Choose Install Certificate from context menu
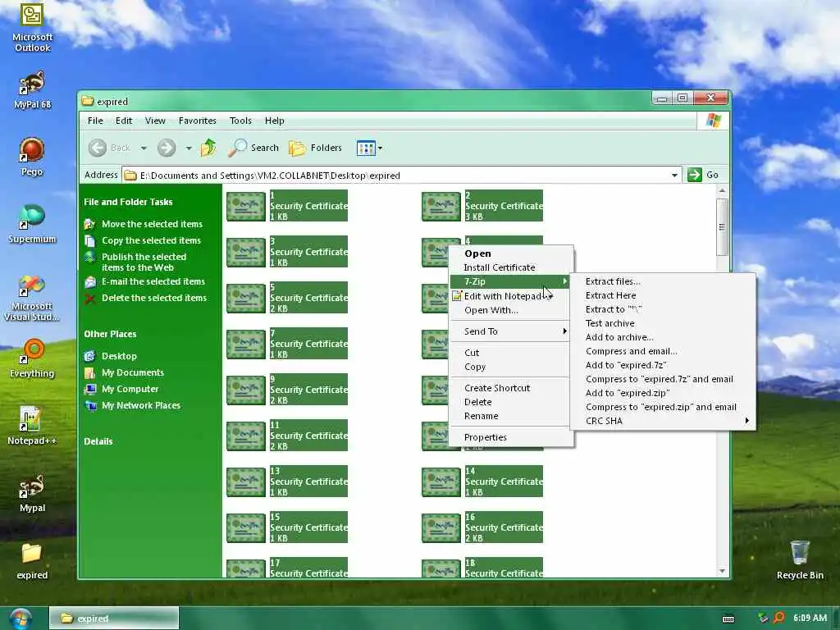 (509, 267)
